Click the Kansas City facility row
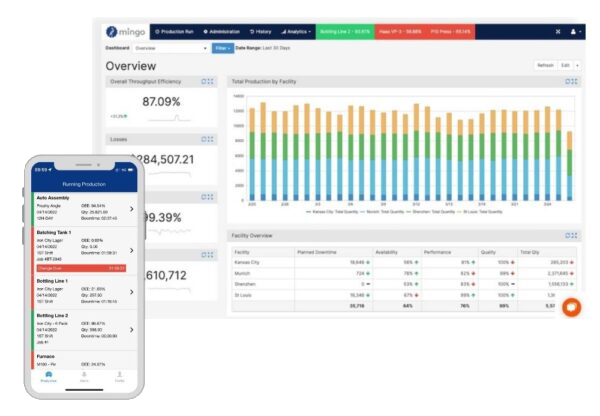The width and height of the screenshot is (600, 416). coord(404,263)
